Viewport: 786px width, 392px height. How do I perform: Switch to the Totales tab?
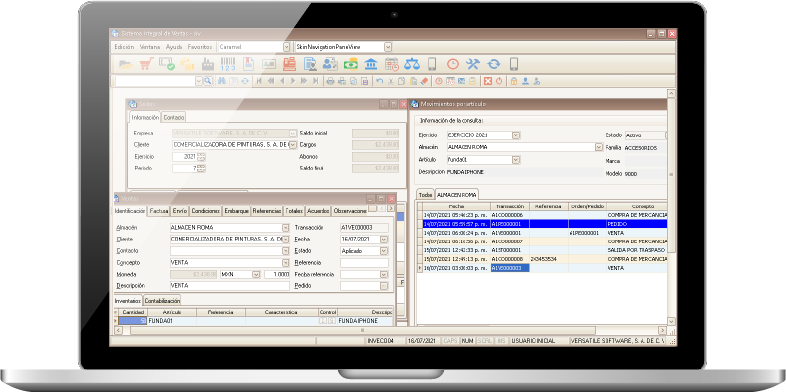(294, 211)
